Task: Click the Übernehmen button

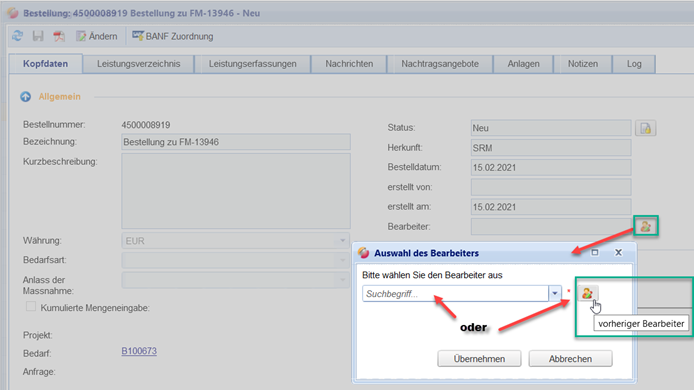Action: [x=479, y=359]
